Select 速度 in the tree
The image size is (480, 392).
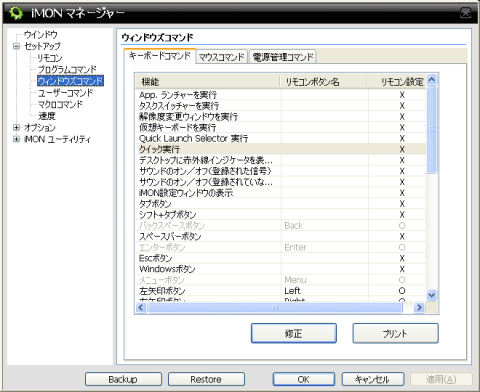[47, 116]
